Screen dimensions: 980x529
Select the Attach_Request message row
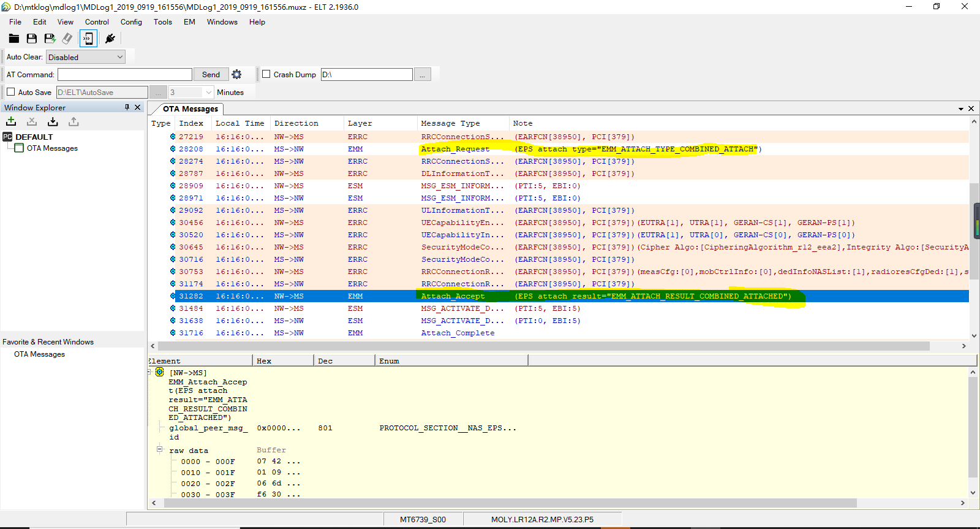click(x=559, y=149)
